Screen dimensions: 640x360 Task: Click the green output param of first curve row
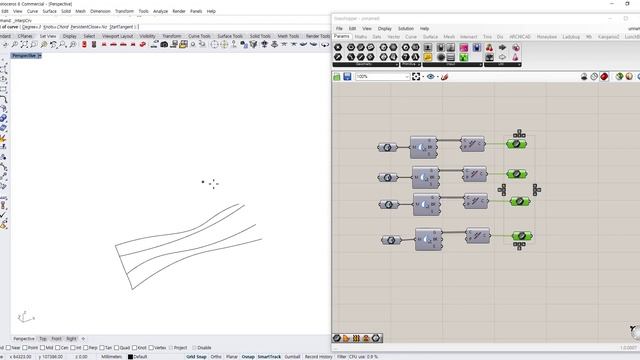pyautogui.click(x=516, y=144)
